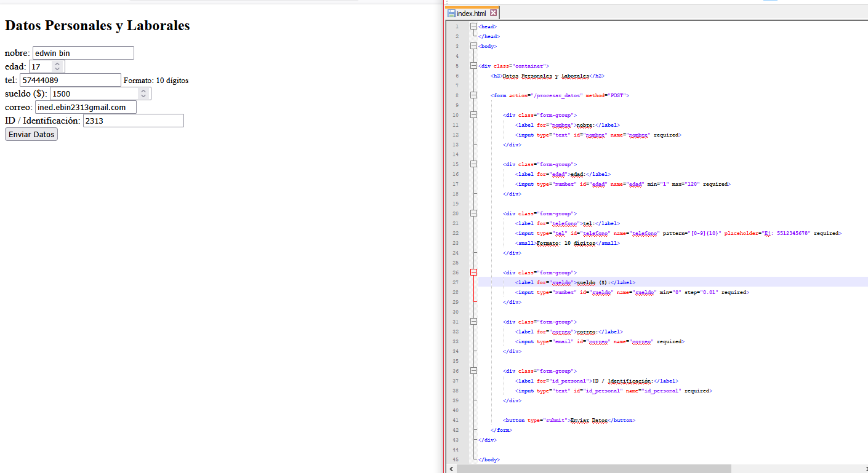Select the ID / Identificación input field

pyautogui.click(x=133, y=121)
